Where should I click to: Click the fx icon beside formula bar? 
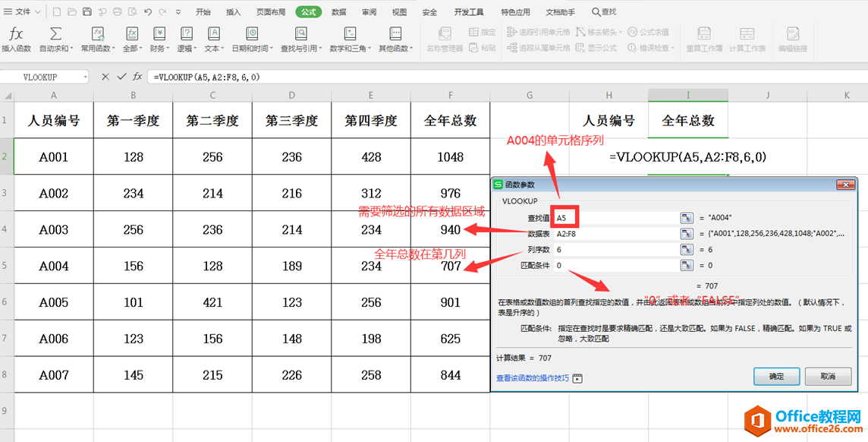pyautogui.click(x=137, y=77)
